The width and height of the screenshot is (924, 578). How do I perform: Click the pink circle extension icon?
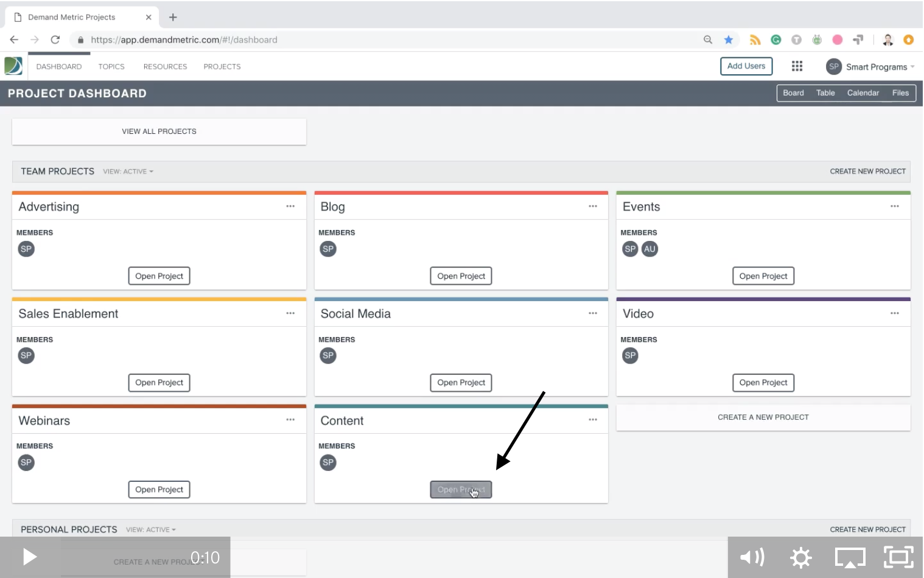tap(838, 40)
